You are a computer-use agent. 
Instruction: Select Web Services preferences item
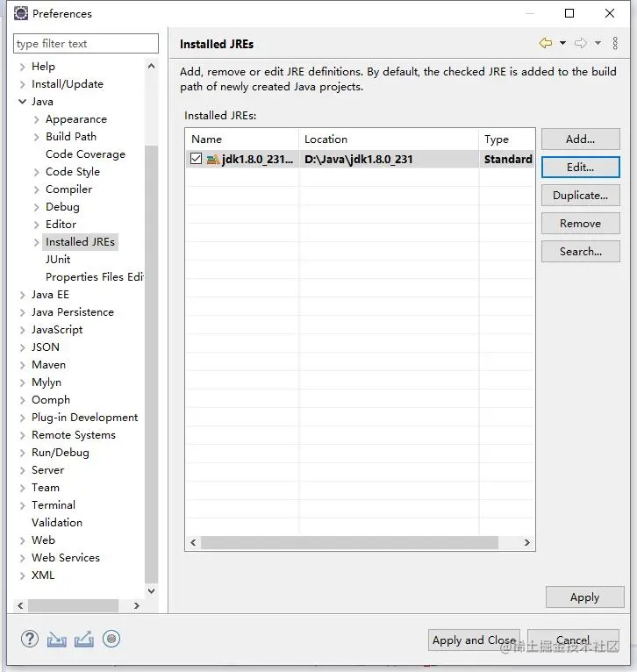coord(66,558)
